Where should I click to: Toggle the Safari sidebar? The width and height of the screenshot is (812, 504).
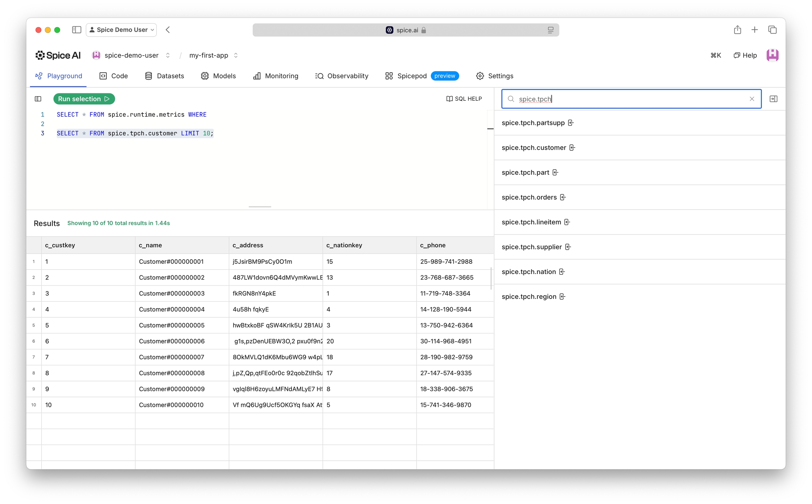(76, 30)
